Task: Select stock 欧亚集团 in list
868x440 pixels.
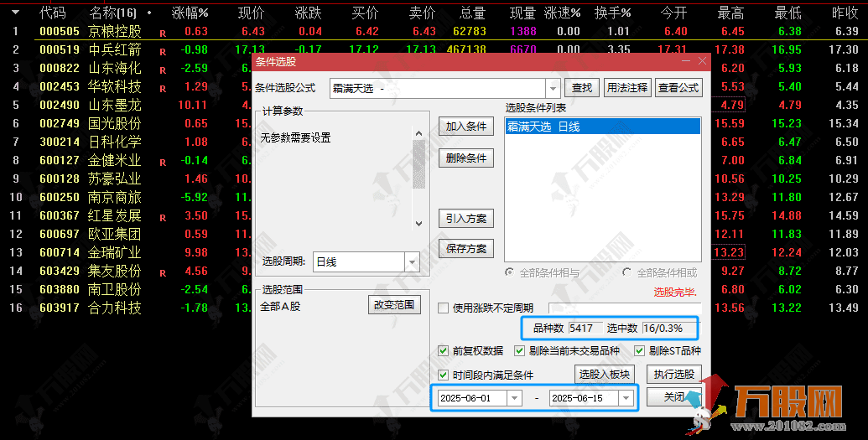Action: [x=115, y=234]
